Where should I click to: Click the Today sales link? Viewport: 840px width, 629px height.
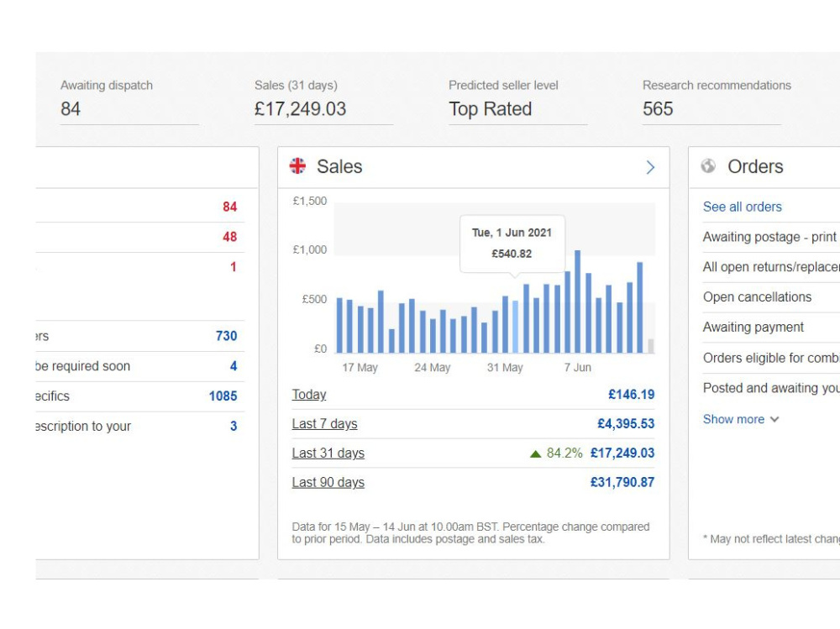click(x=308, y=395)
